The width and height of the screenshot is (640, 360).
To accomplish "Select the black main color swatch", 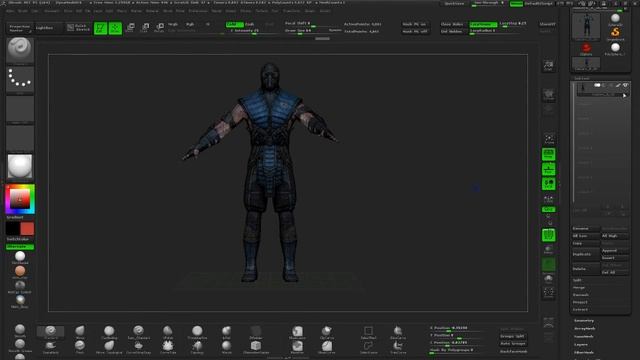I will coord(13,229).
